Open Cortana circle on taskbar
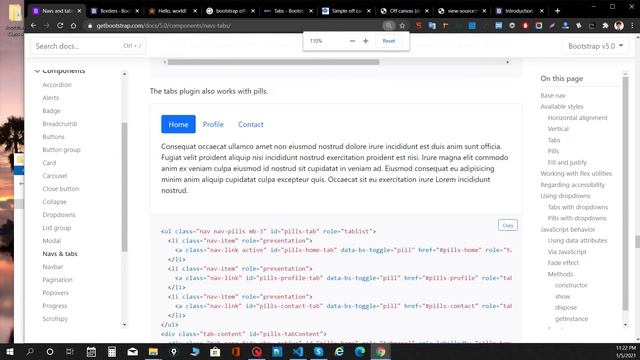 50,351
